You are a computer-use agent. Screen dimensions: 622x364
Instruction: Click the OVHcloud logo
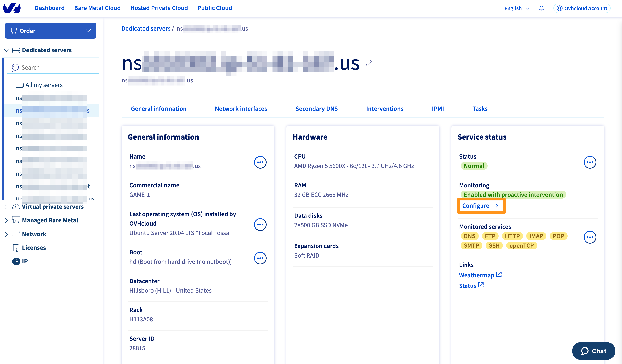[x=12, y=8]
